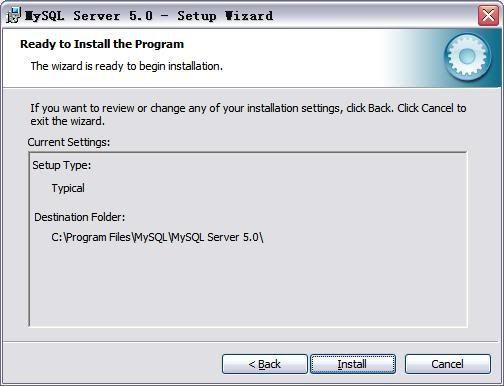Click the gear icon in the header banner
504x386 pixels.
[x=467, y=57]
